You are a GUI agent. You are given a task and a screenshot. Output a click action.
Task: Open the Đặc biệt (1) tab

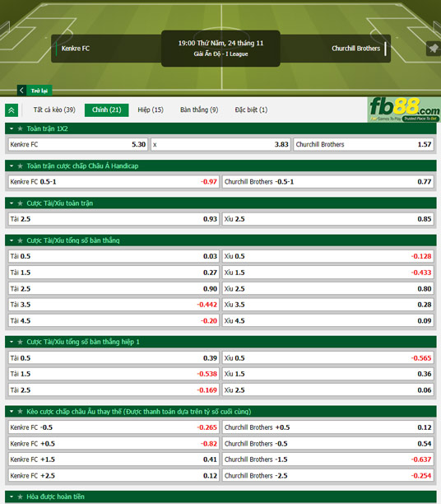tap(251, 110)
